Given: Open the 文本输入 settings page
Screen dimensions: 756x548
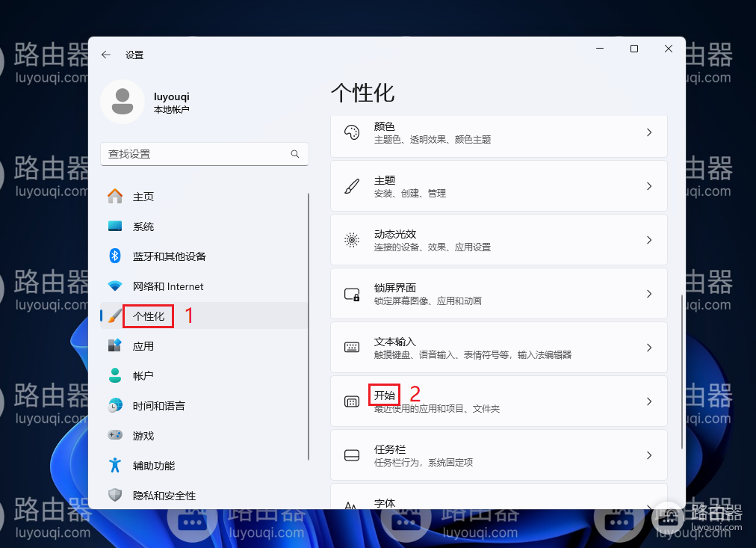Looking at the screenshot, I should [499, 348].
